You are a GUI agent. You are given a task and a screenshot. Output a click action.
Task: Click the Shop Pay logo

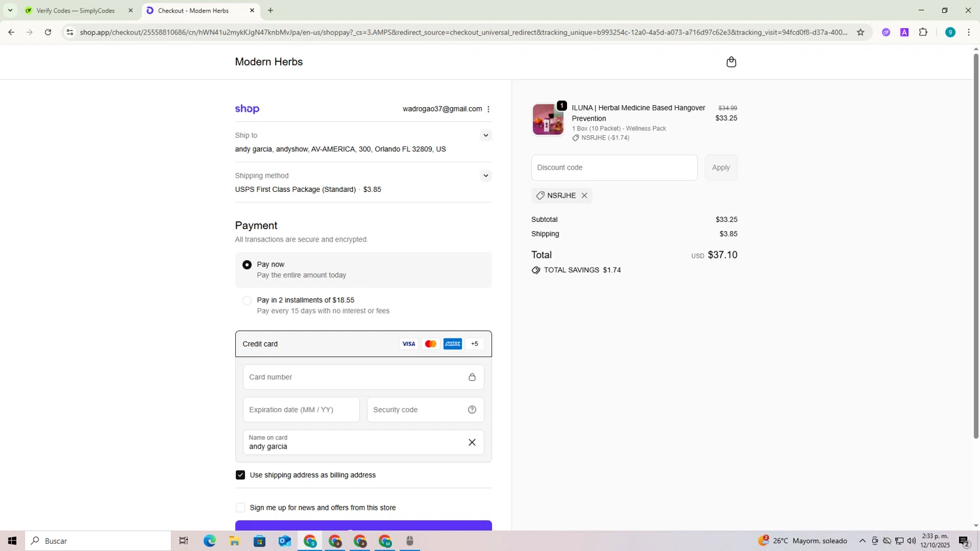247,109
